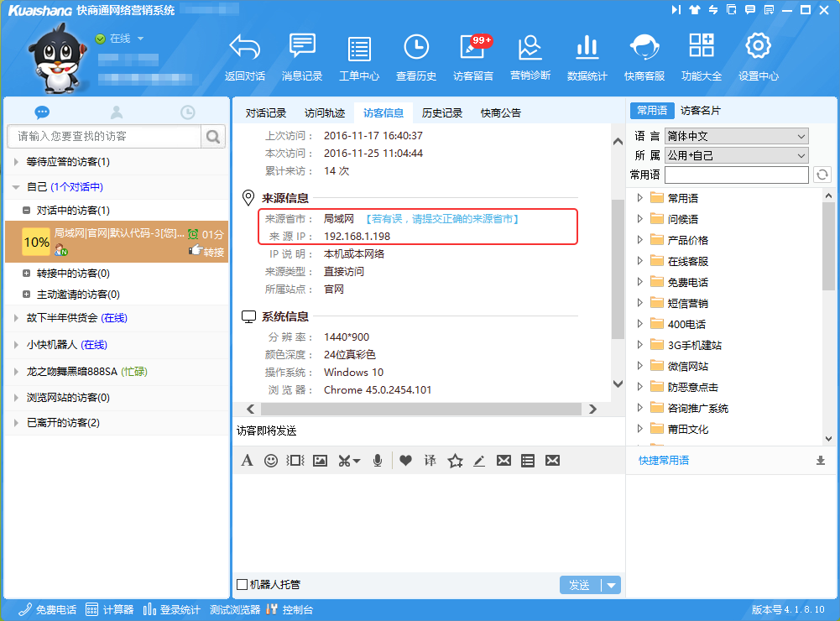This screenshot has width=840, height=621.
Task: Enable the 机器人托管 checkbox
Action: pyautogui.click(x=243, y=585)
